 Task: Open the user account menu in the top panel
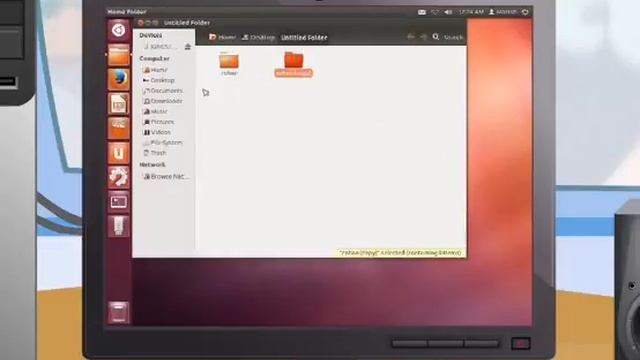503,12
